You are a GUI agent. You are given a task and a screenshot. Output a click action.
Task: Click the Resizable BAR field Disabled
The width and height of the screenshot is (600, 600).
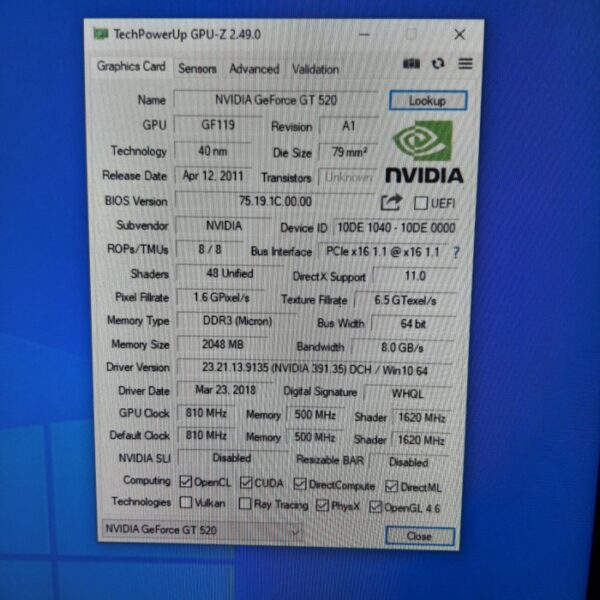click(409, 462)
